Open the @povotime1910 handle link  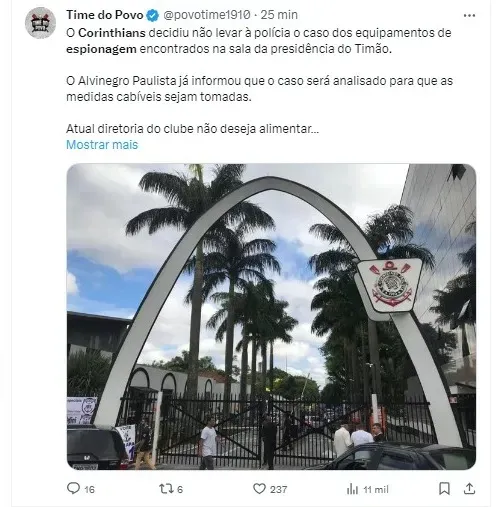tap(207, 15)
